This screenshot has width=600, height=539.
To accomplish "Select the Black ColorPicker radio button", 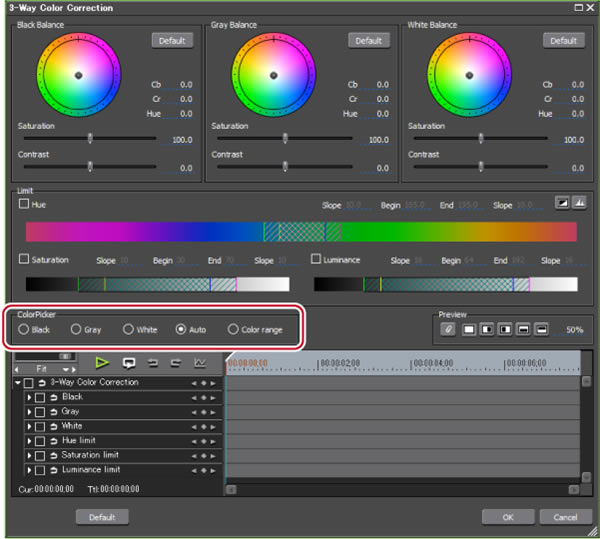I will coord(23,329).
